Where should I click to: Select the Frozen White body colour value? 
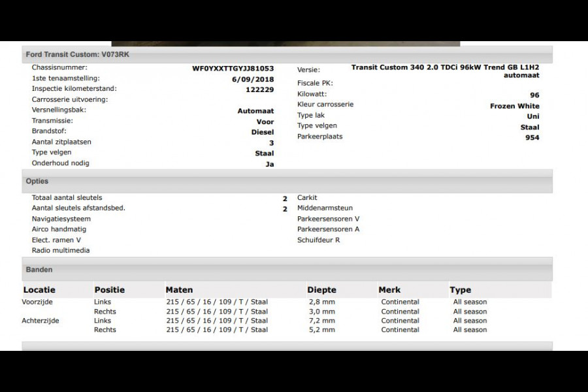pyautogui.click(x=514, y=106)
